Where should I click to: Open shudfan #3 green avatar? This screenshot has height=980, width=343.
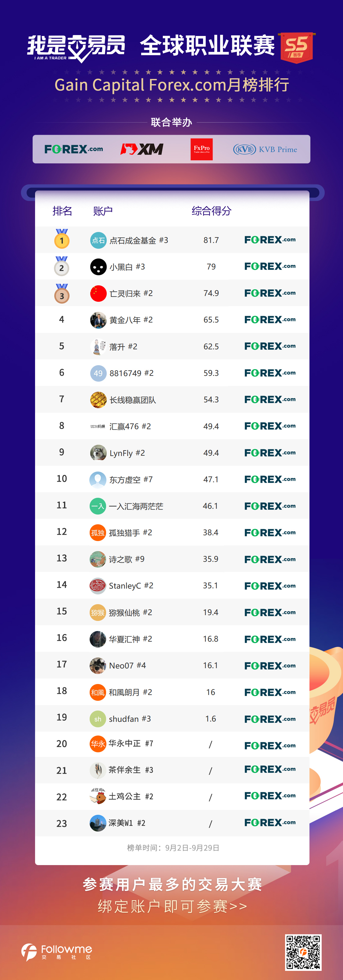click(98, 719)
